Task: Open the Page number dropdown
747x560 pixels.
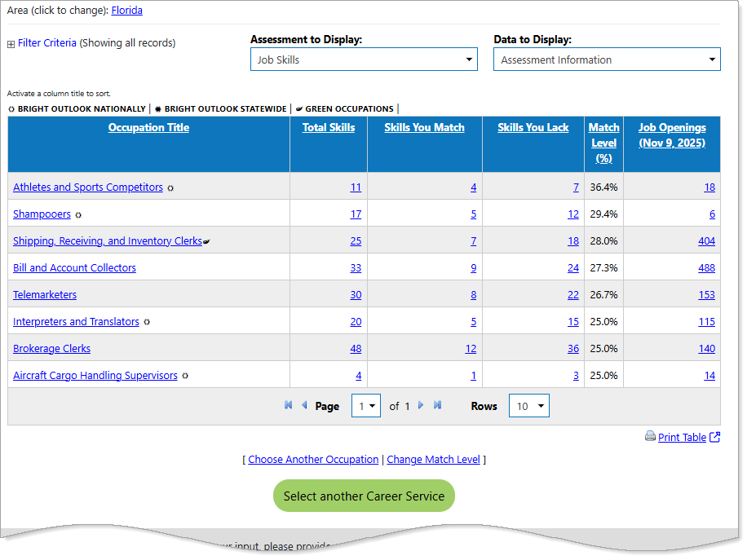Action: click(x=365, y=406)
